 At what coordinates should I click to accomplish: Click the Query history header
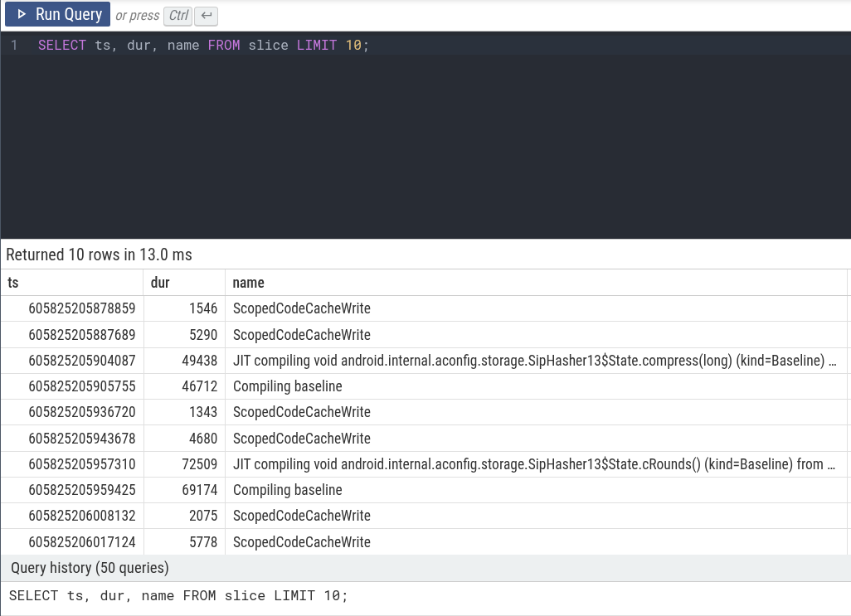[90, 568]
